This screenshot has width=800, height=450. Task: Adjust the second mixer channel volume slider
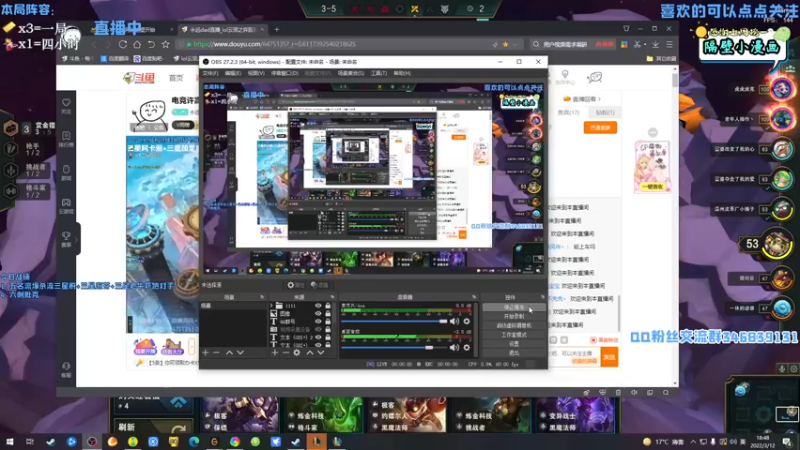(394, 347)
